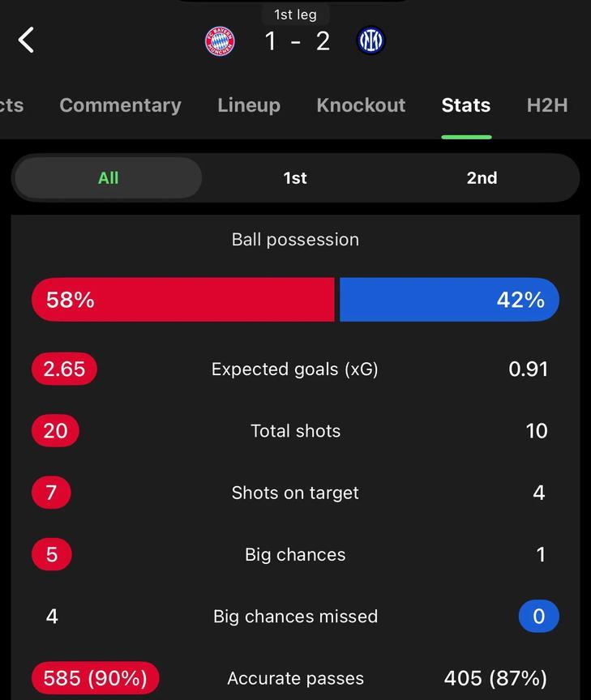Tap the 1 - 2 match score

[x=297, y=41]
